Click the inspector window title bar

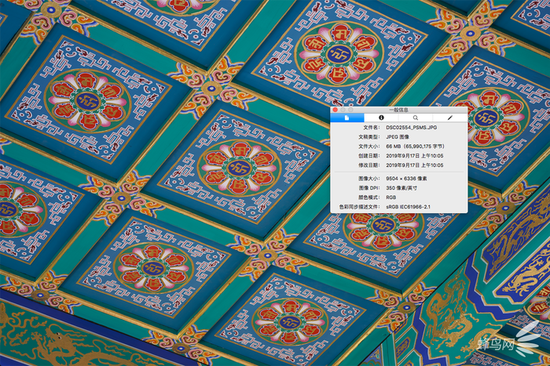coord(399,110)
